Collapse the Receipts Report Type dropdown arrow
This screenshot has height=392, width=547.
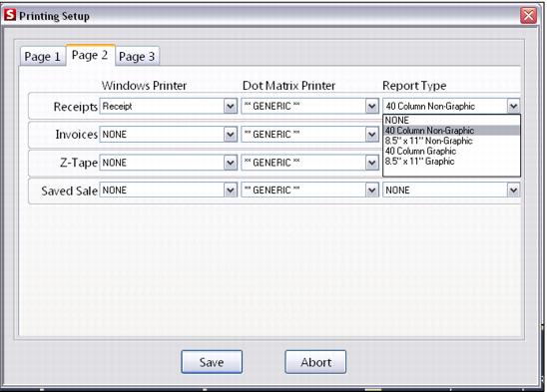[x=513, y=106]
